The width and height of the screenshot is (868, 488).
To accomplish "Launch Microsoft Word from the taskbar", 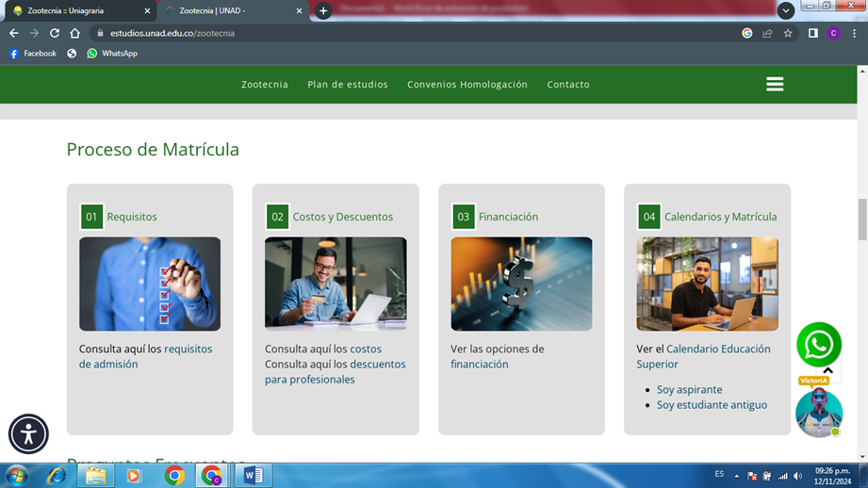I will click(x=253, y=476).
